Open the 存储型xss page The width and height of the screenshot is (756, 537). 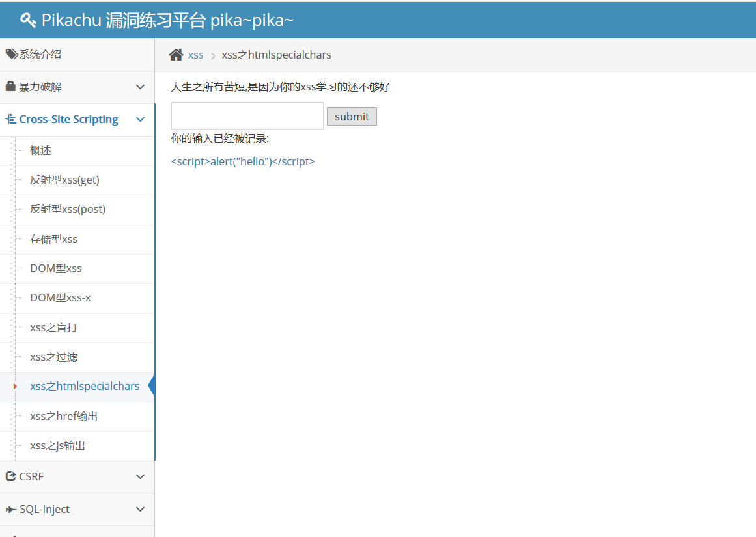[x=53, y=239]
